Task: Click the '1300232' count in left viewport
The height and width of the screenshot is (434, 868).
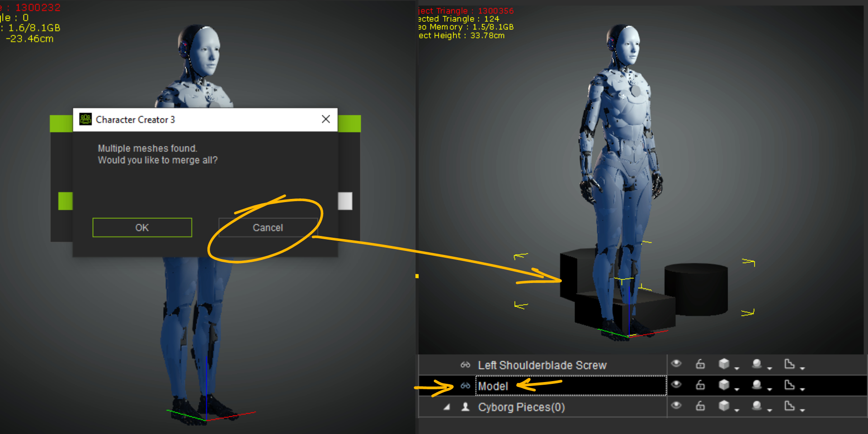Action: [38, 8]
